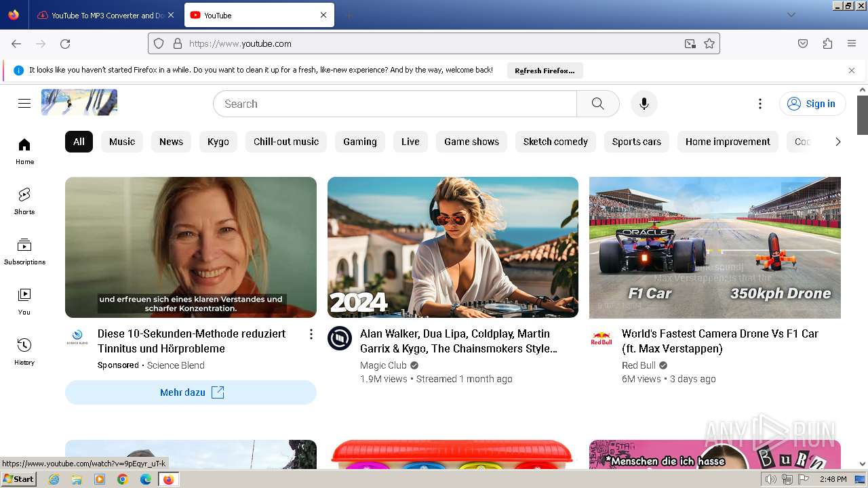
Task: Open the YouTube guide hamburger menu
Action: [x=24, y=104]
